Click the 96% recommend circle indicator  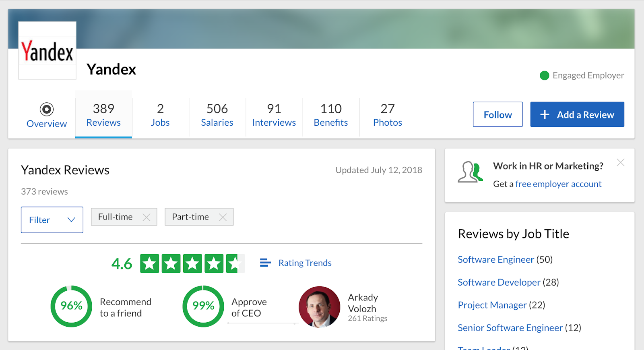[71, 306]
